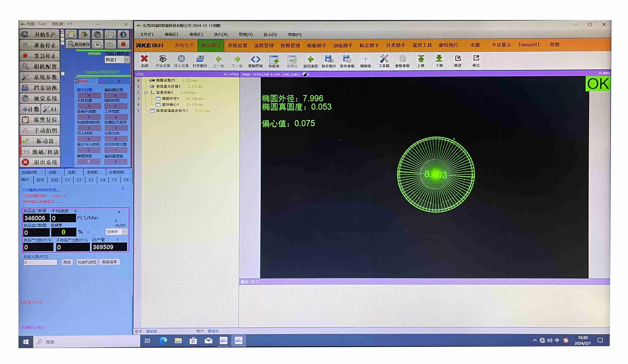Select the 圆环偏心1 tree step
The height and width of the screenshot is (364, 628).
coord(170,105)
